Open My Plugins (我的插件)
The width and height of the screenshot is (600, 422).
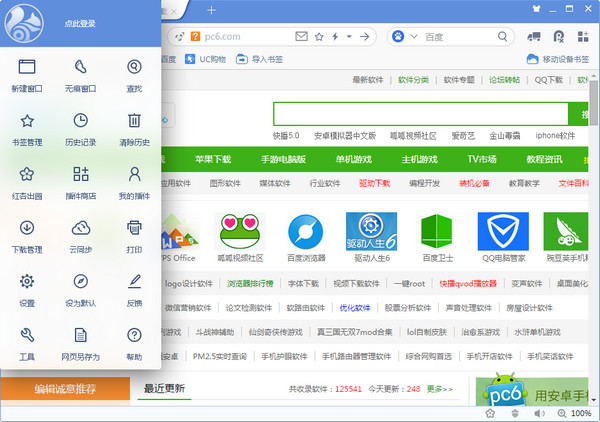[x=134, y=183]
